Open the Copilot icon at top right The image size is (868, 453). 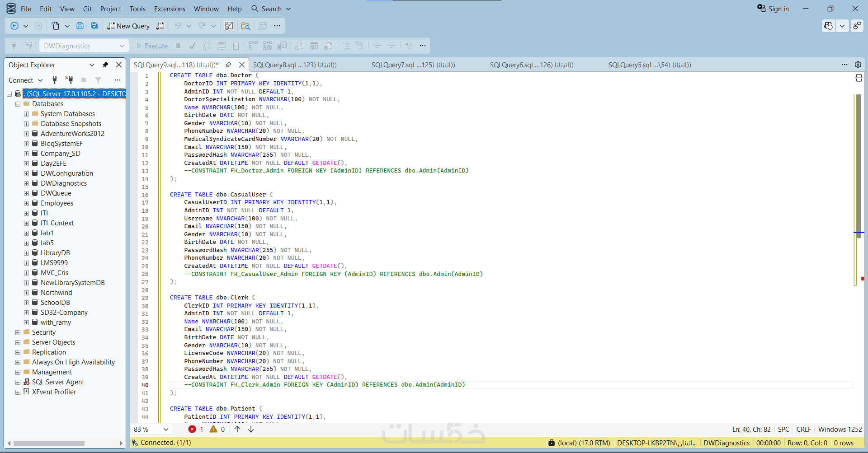(829, 26)
